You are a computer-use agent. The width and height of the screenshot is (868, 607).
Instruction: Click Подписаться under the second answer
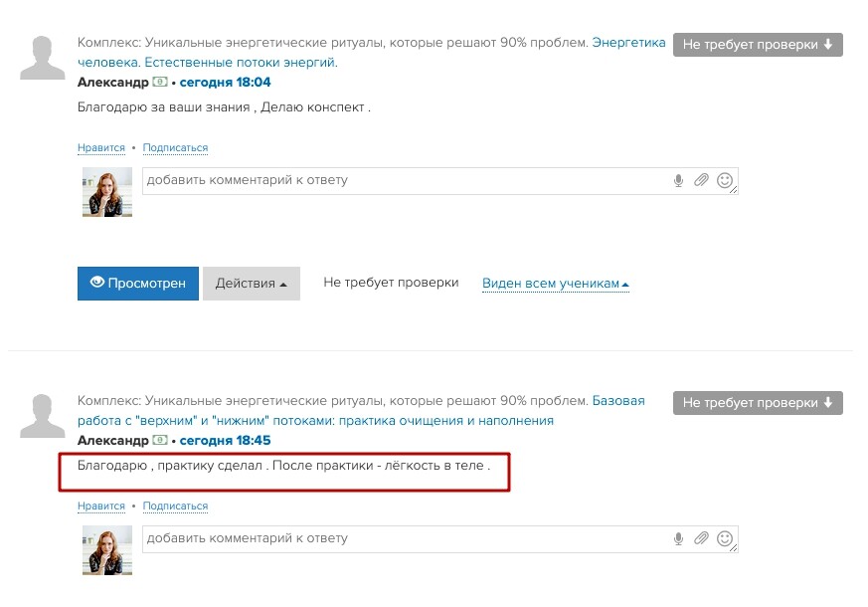pos(175,506)
